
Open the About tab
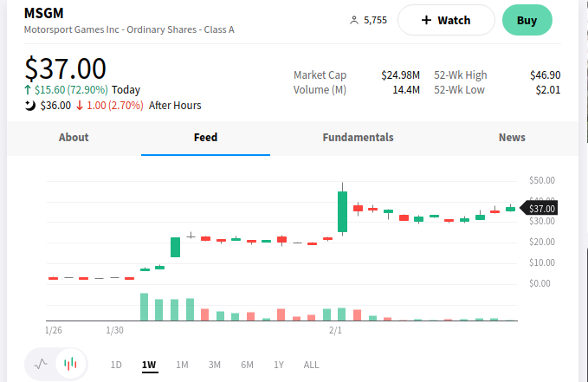point(74,138)
